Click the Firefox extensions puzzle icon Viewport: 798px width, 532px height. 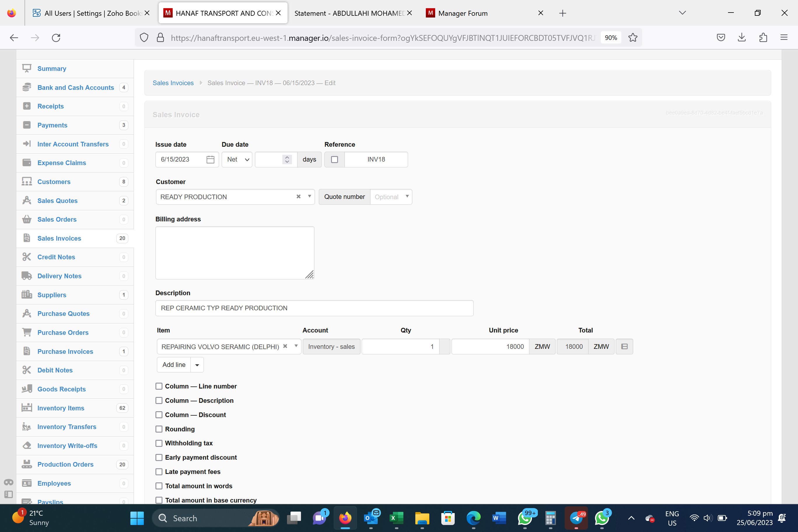[763, 38]
